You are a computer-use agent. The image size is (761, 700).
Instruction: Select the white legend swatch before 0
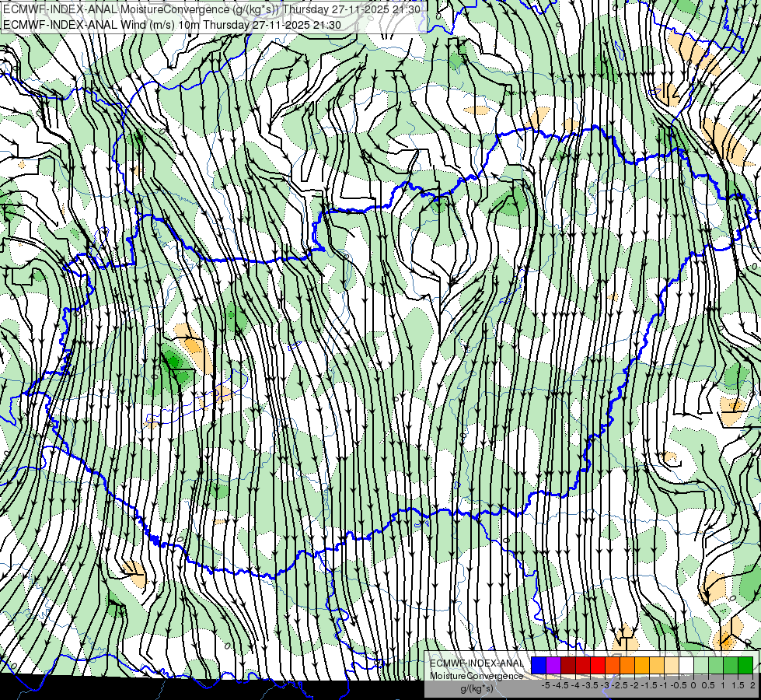pos(686,665)
